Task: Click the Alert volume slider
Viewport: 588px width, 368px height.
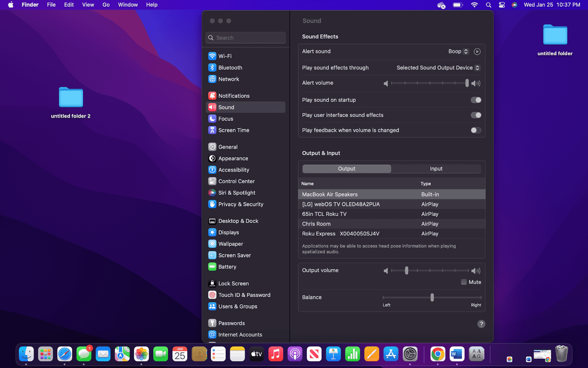Action: (430, 83)
